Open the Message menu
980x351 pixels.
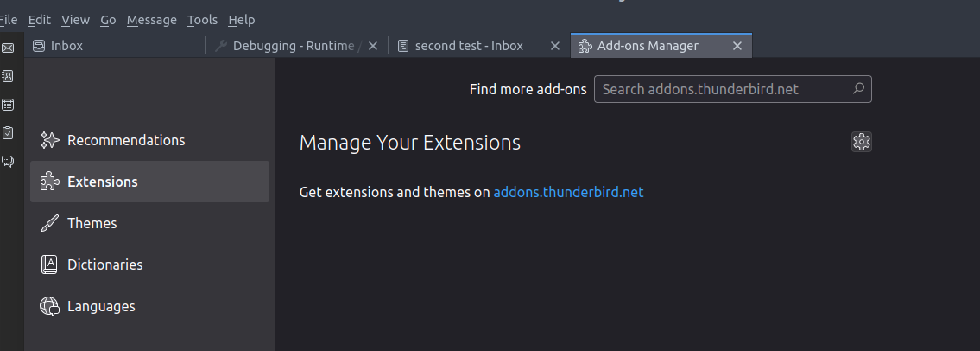(x=151, y=20)
